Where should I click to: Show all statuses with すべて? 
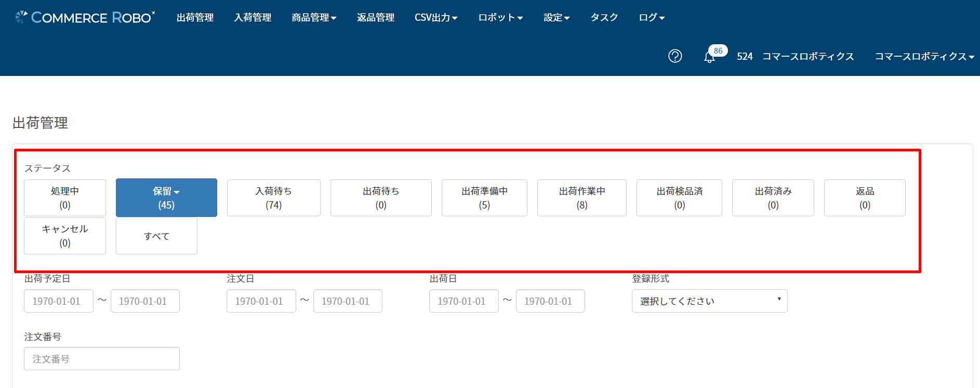coord(156,236)
